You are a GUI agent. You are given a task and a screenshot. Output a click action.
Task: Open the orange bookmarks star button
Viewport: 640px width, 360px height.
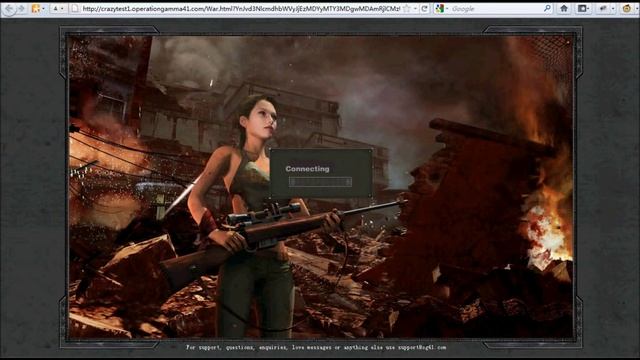(x=36, y=9)
